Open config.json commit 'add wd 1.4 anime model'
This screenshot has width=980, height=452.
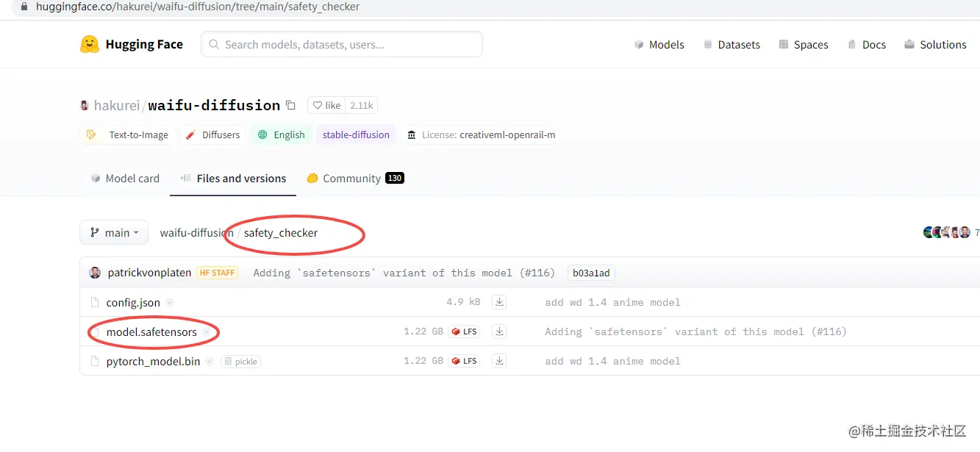click(x=612, y=302)
